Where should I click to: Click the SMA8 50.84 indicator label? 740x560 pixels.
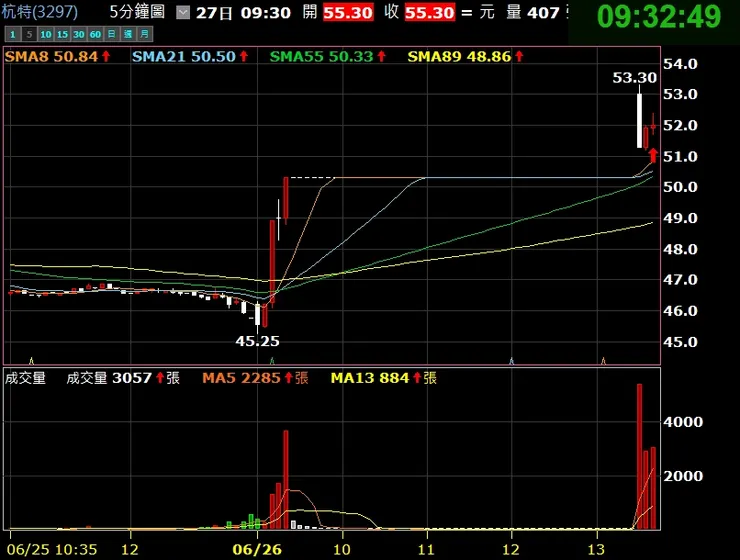[x=57, y=57]
